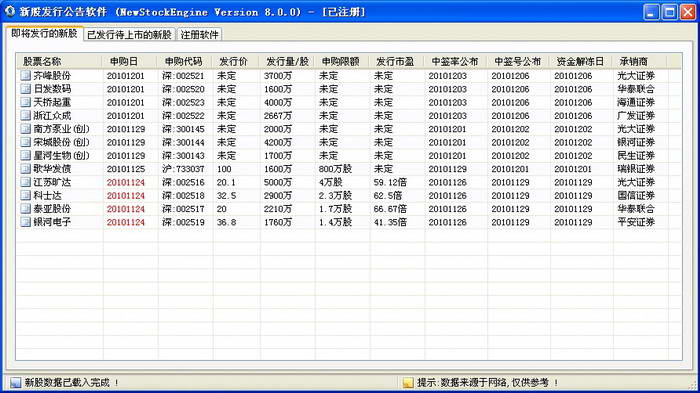Select the 科士达 stock name
Image resolution: width=700 pixels, height=393 pixels.
47,196
